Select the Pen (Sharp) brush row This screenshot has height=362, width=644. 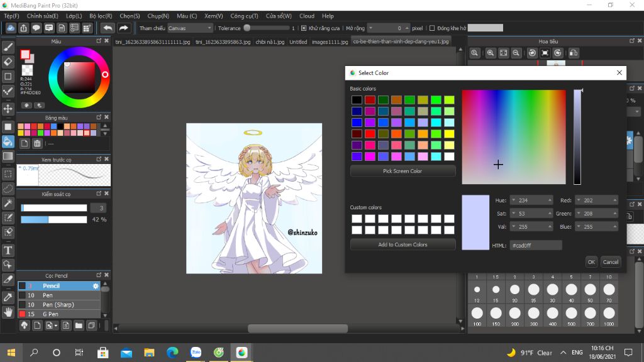pos(59,305)
